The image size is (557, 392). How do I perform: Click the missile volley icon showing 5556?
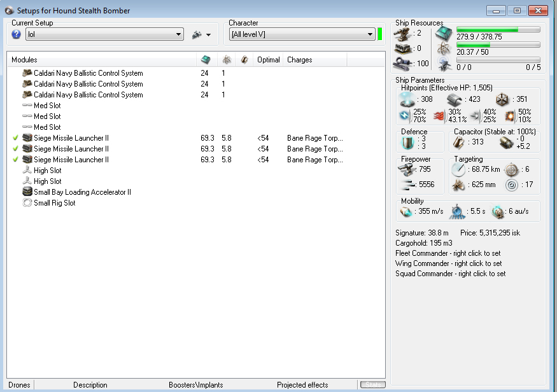coord(407,185)
